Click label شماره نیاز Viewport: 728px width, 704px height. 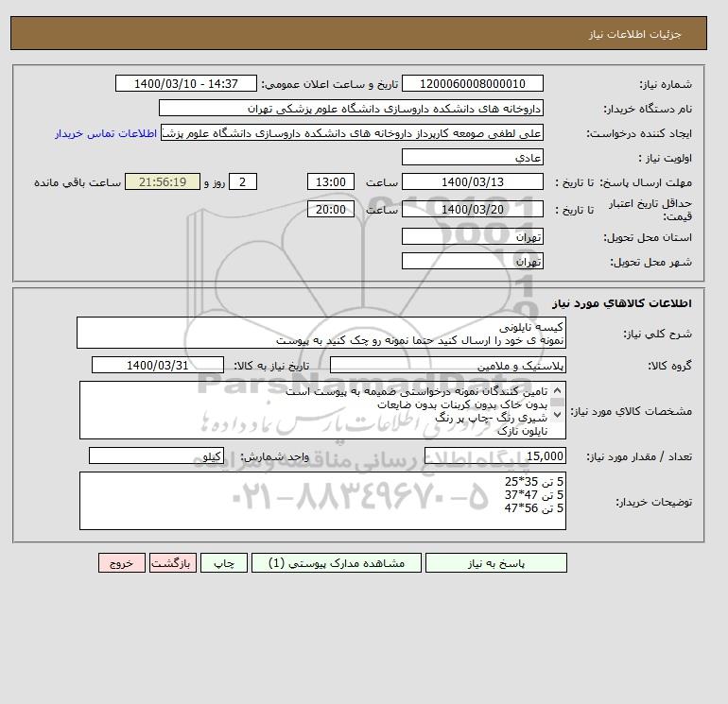click(x=666, y=84)
